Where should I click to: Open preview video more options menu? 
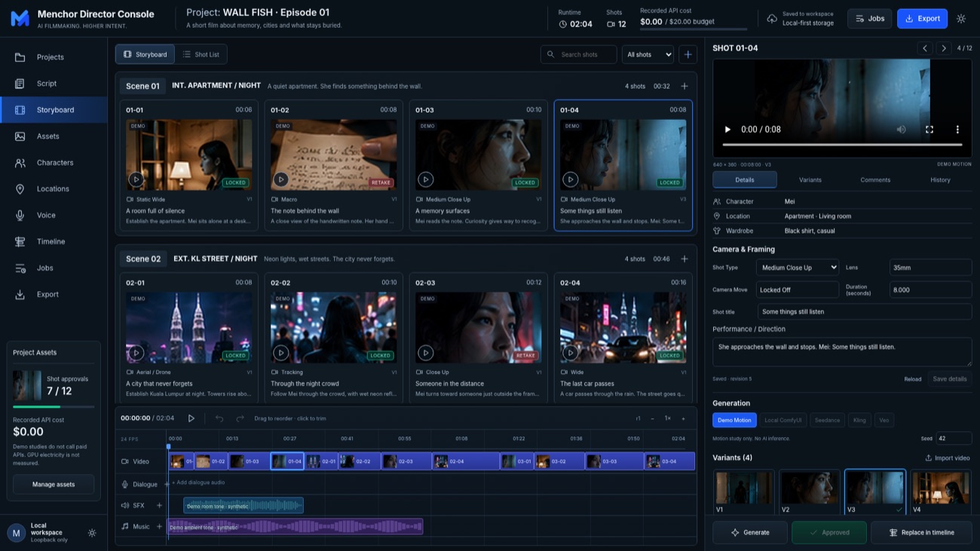click(x=957, y=130)
